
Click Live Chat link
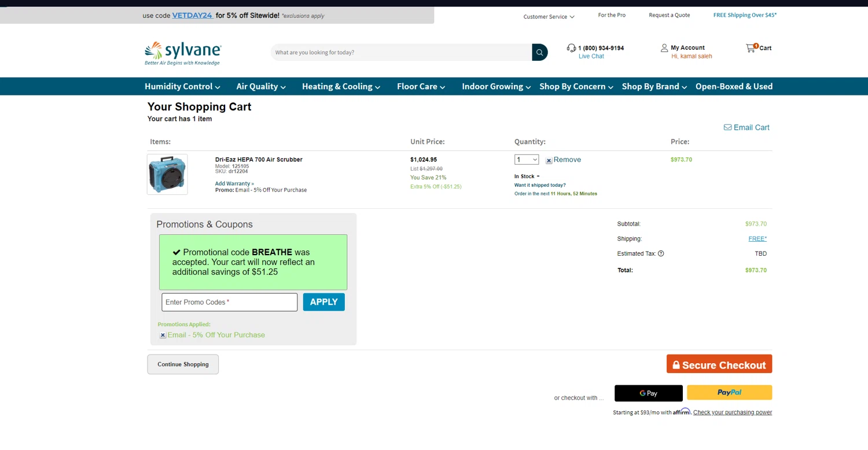click(591, 56)
